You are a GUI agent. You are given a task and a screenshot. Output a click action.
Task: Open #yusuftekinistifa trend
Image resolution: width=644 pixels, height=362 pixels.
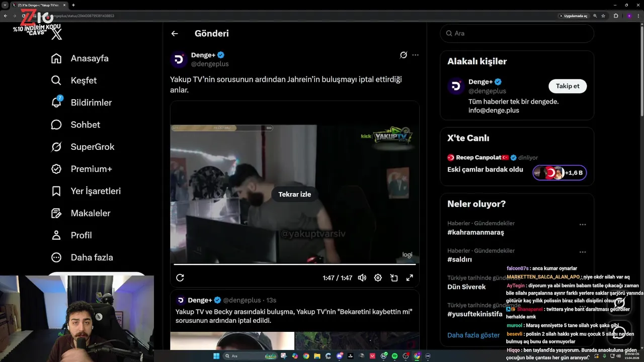[475, 314]
